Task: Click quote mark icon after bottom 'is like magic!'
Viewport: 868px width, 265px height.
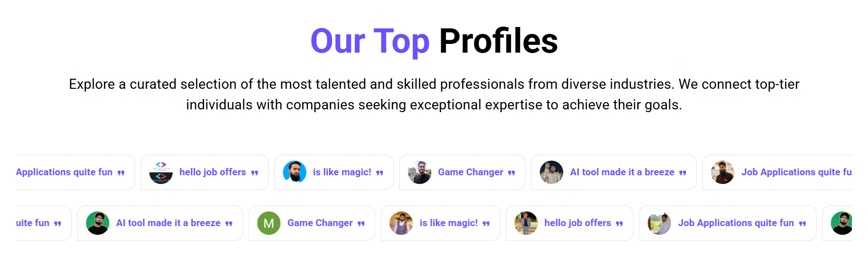Action: 486,224
